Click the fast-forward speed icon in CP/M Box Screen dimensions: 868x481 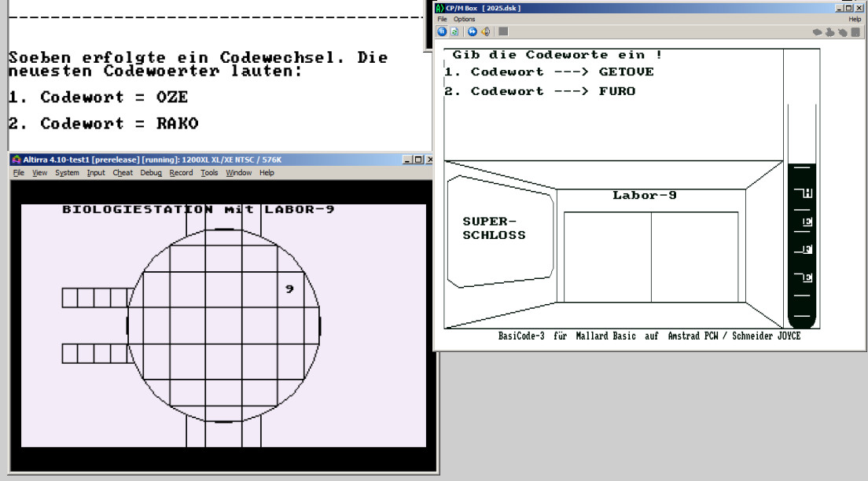click(x=472, y=31)
